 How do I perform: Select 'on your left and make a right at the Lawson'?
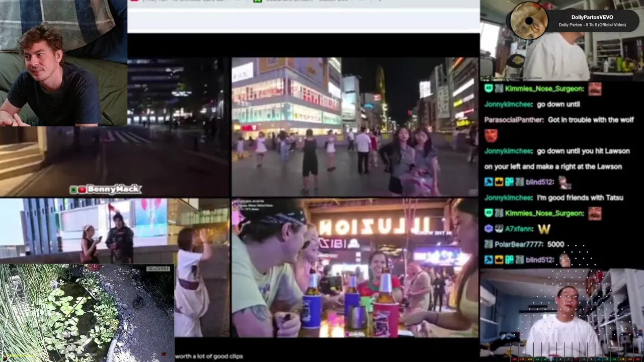553,166
